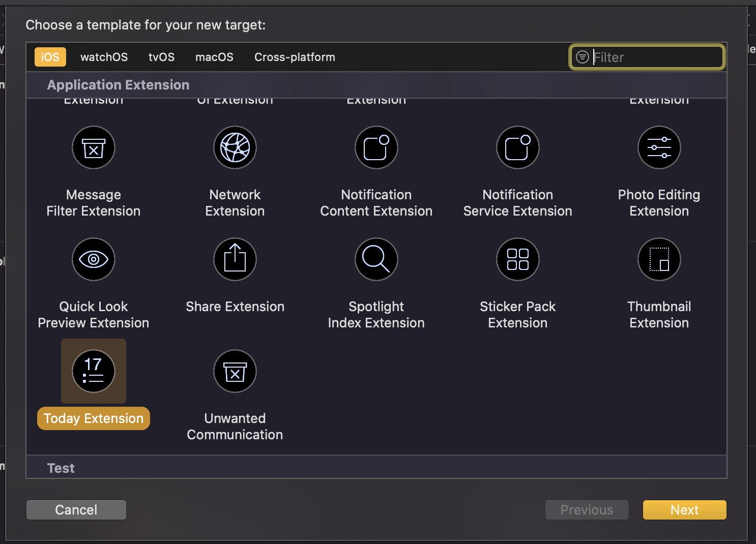756x544 pixels.
Task: Click the Next button
Action: [x=684, y=509]
